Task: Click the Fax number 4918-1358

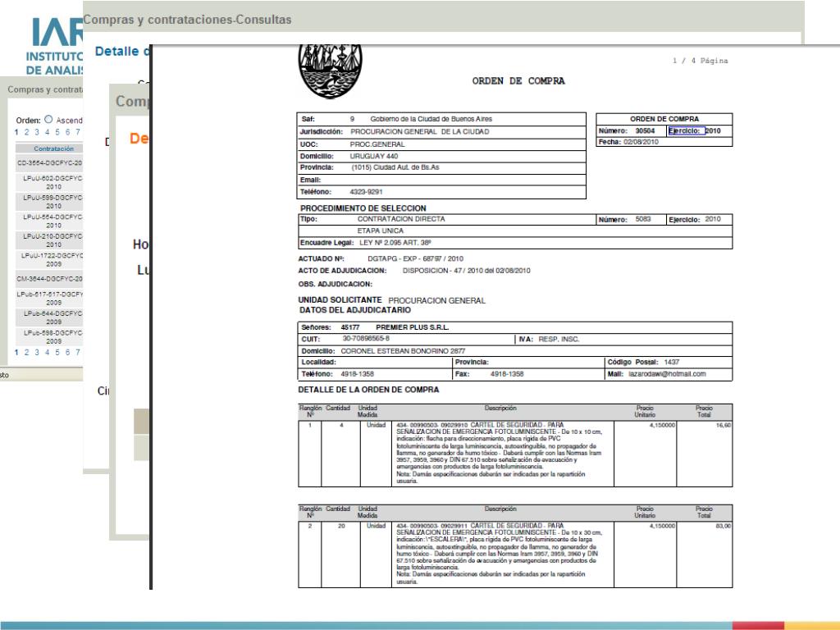Action: [507, 374]
